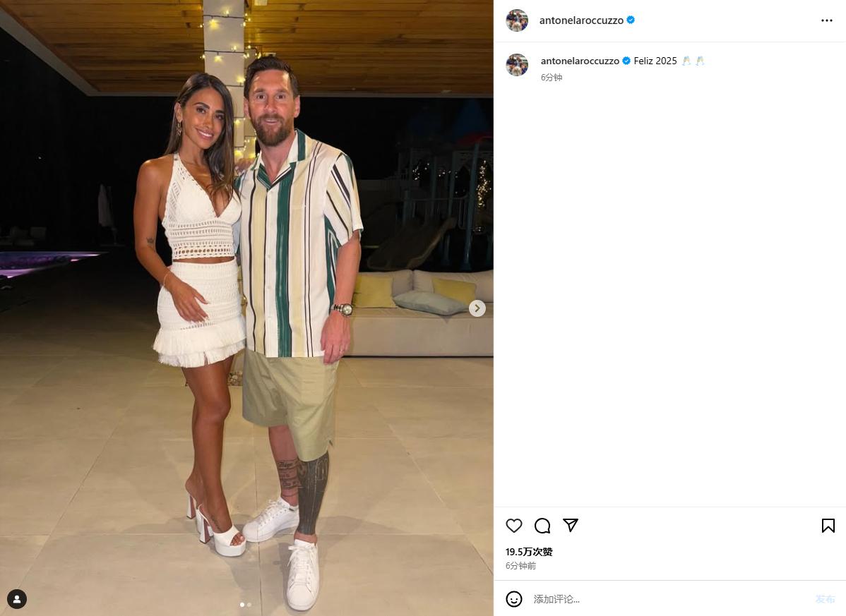
Task: Click header profile avatar picture
Action: (517, 20)
